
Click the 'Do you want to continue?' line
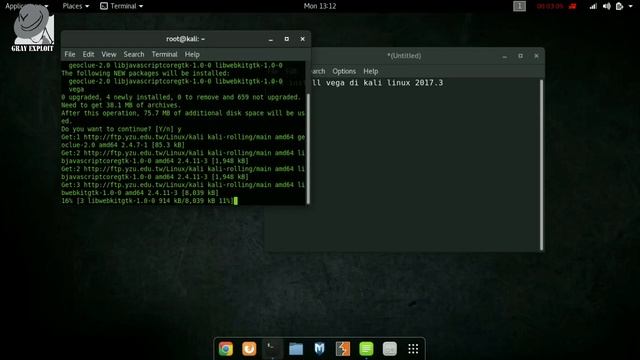point(121,129)
